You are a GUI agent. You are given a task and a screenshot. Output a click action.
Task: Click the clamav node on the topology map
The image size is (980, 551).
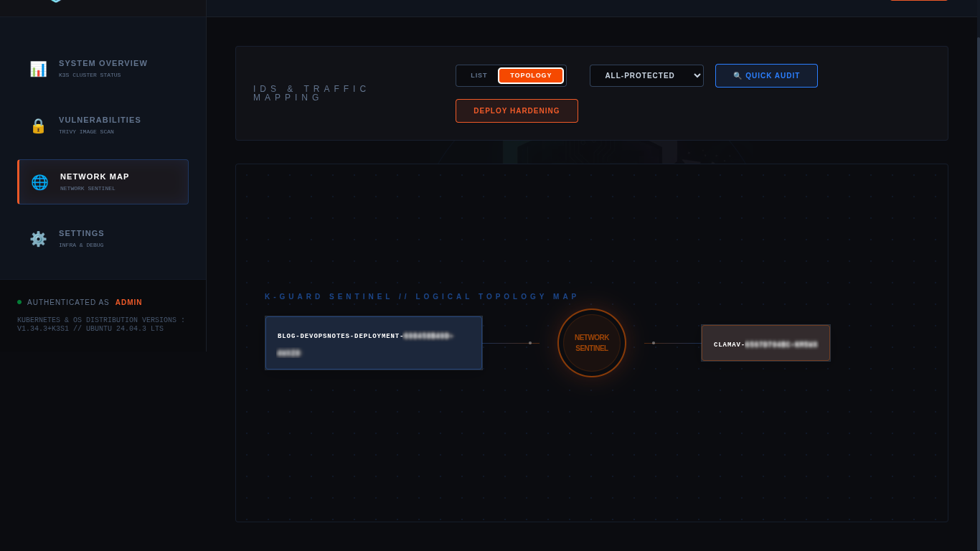pos(765,343)
